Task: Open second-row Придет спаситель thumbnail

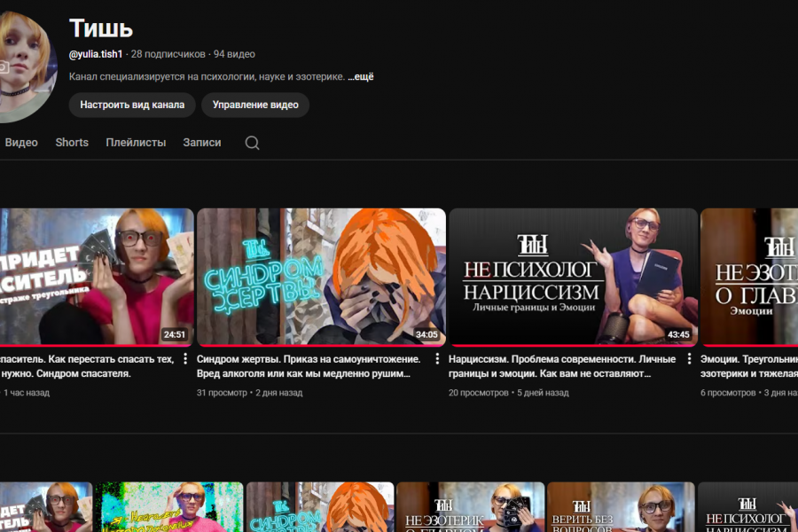Action: pyautogui.click(x=46, y=507)
